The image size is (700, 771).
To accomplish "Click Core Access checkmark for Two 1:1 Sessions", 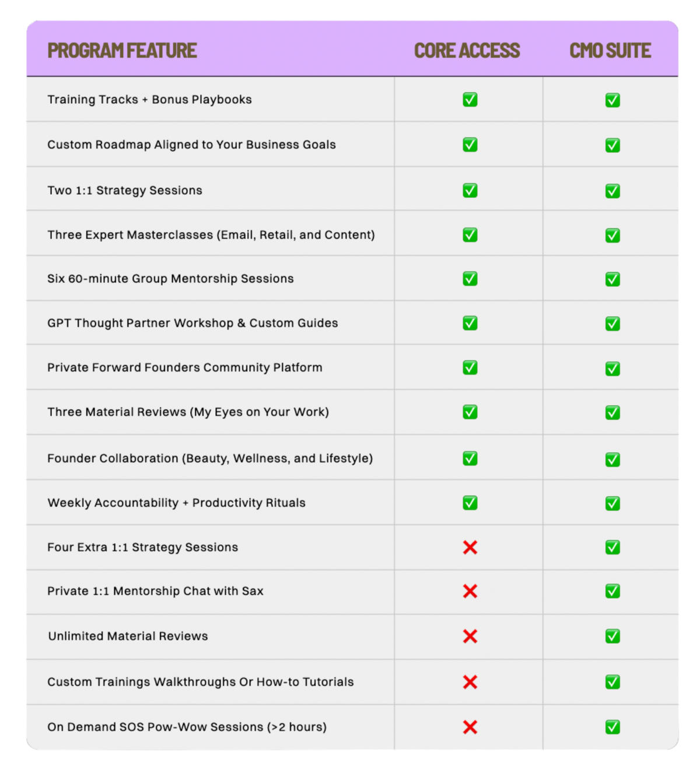I will tap(470, 191).
